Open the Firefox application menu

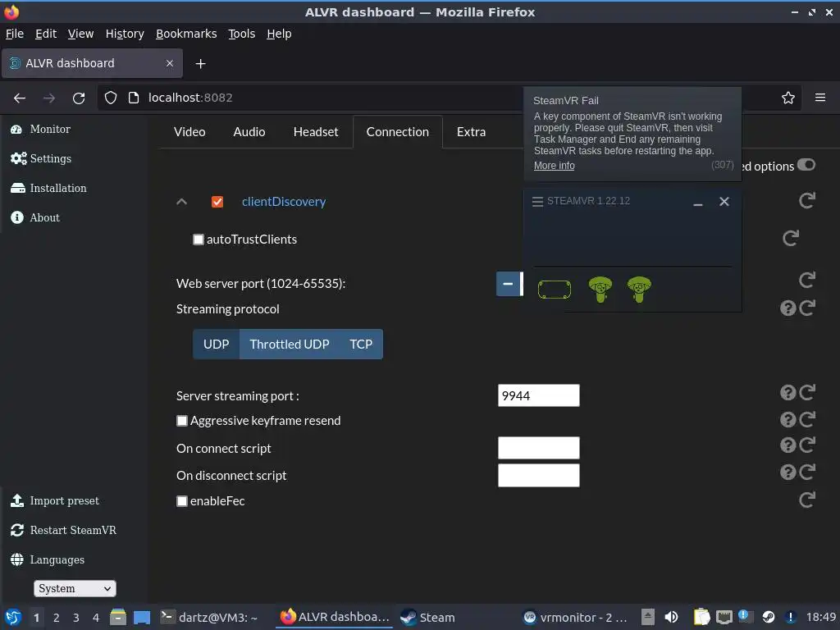tap(820, 98)
